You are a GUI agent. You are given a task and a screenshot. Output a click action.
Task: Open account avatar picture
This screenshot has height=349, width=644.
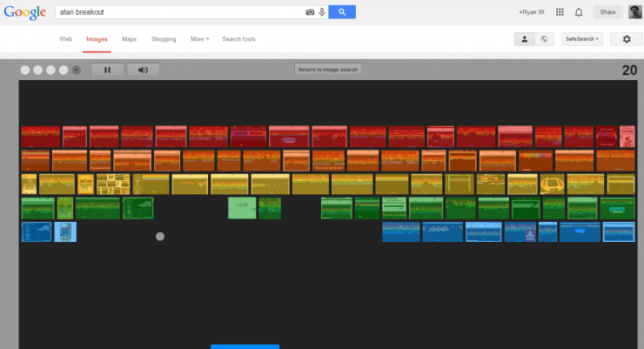pyautogui.click(x=635, y=12)
